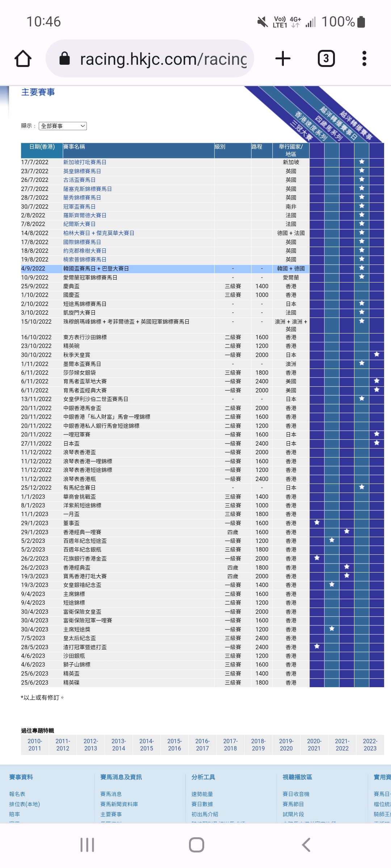Click star in 新加坡打吡賽馬日 row

click(362, 162)
